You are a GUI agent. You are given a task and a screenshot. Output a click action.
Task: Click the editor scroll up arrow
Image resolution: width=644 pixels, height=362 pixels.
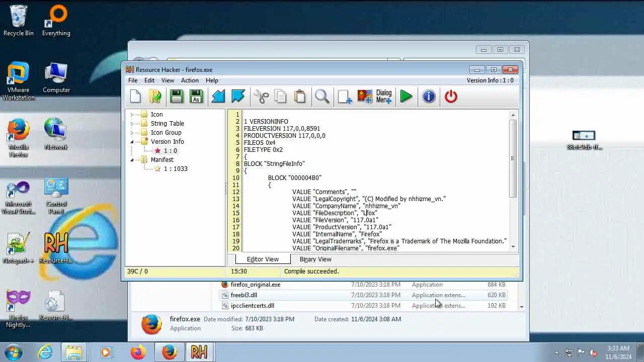point(513,115)
